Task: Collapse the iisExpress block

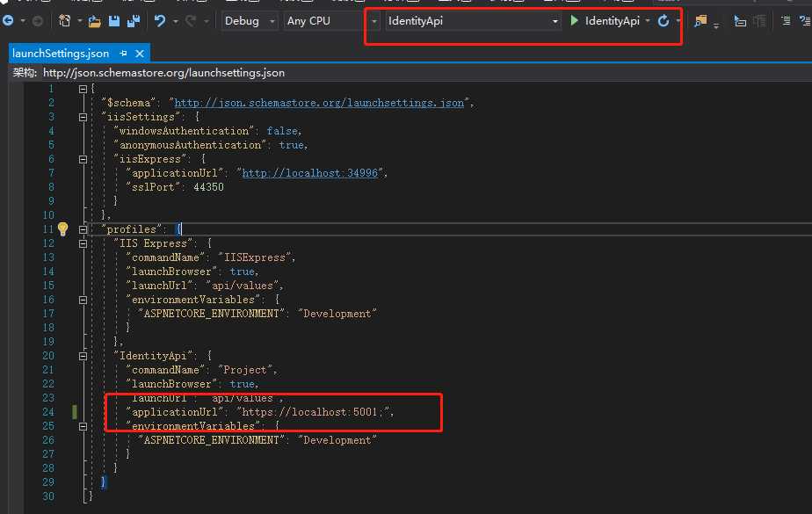Action: pos(83,159)
